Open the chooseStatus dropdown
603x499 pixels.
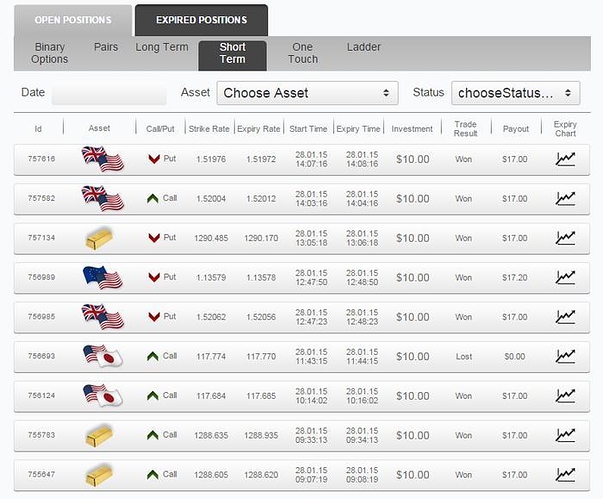[x=515, y=93]
